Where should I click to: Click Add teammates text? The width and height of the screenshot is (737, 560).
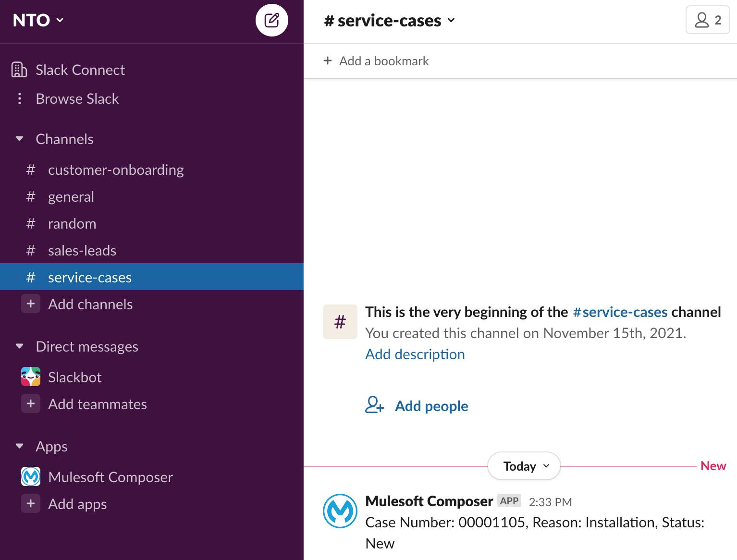pyautogui.click(x=98, y=404)
